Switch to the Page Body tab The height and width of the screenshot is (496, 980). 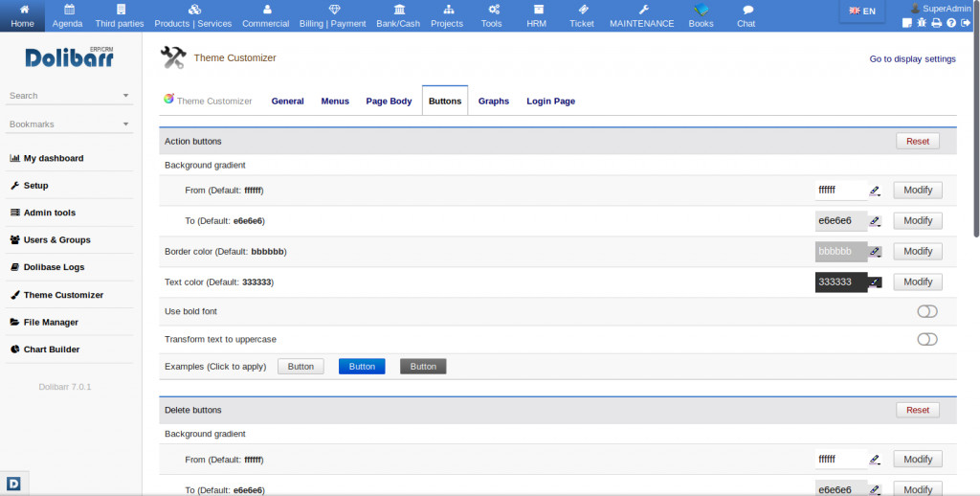(389, 101)
